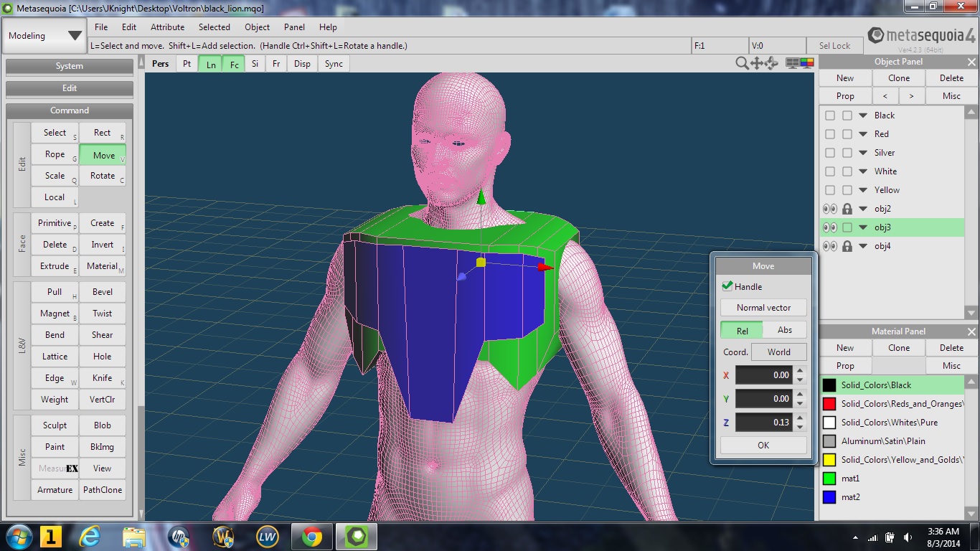Open the Modeling mode dropdown
This screenshot has width=980, height=551.
(44, 36)
